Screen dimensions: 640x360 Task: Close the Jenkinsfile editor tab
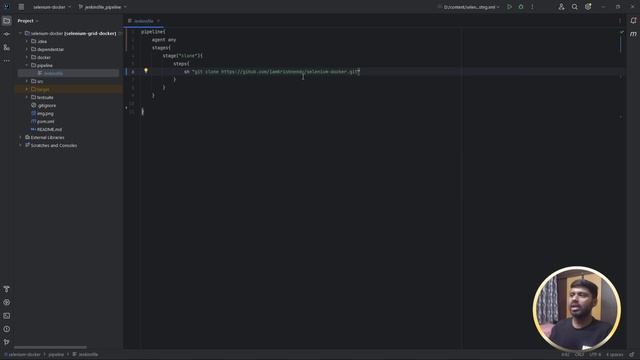click(x=158, y=21)
